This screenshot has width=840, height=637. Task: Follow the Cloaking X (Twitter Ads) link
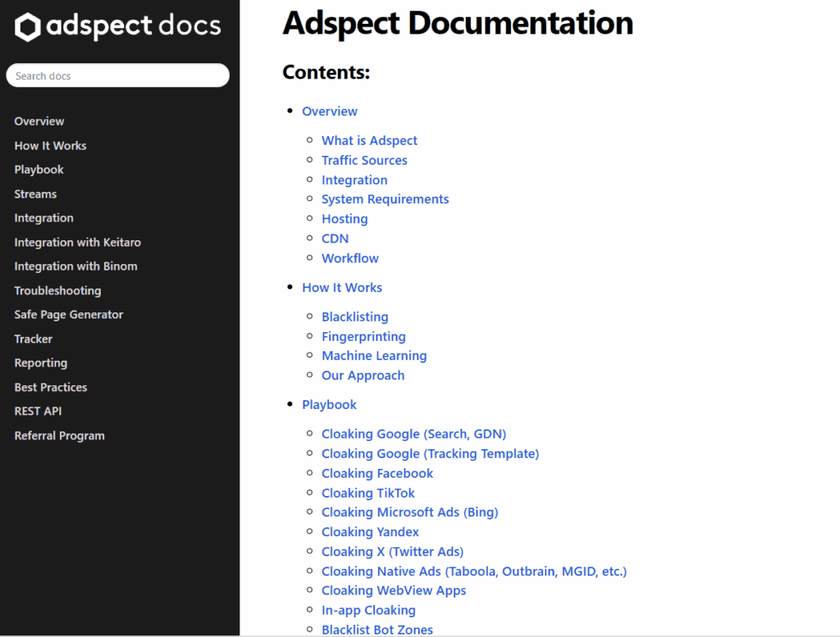click(x=392, y=552)
